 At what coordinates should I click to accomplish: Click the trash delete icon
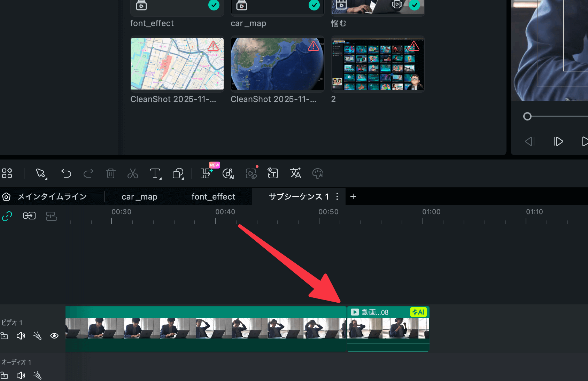111,173
